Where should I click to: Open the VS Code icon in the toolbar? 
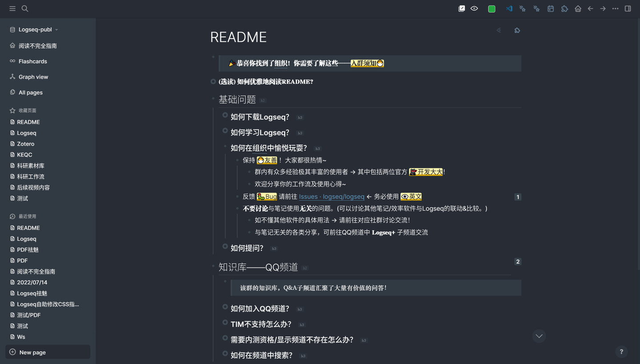click(509, 8)
